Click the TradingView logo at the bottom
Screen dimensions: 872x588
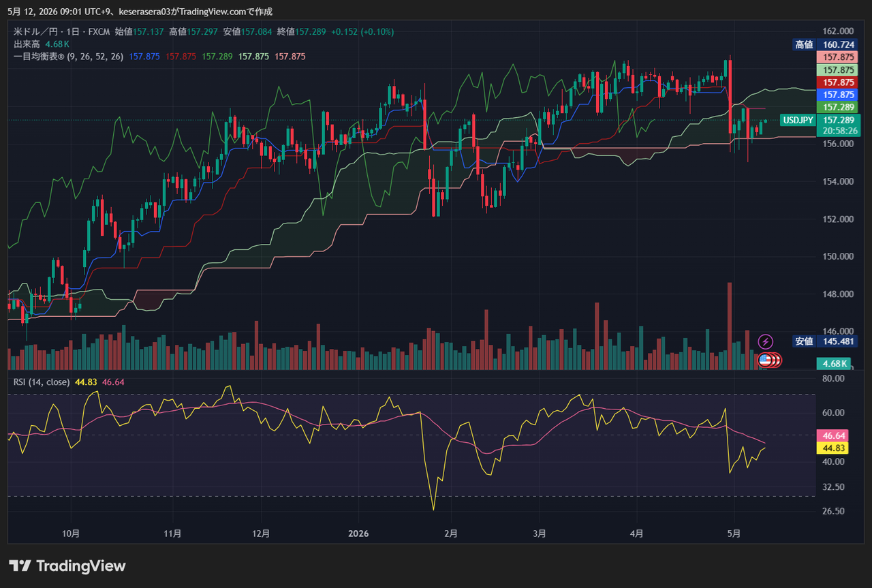click(x=67, y=566)
